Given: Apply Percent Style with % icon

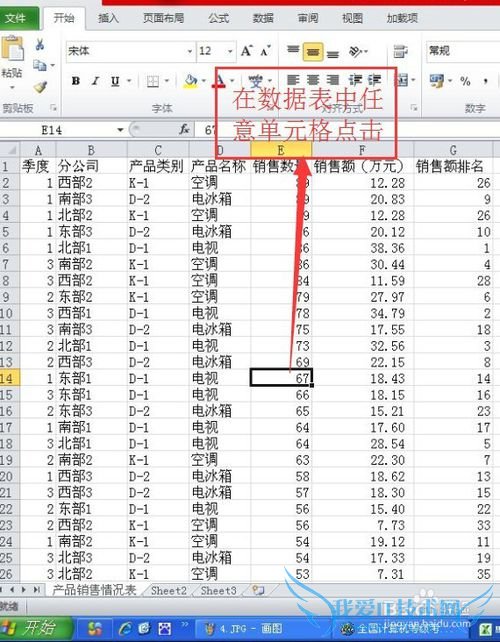Looking at the screenshot, I should (465, 81).
